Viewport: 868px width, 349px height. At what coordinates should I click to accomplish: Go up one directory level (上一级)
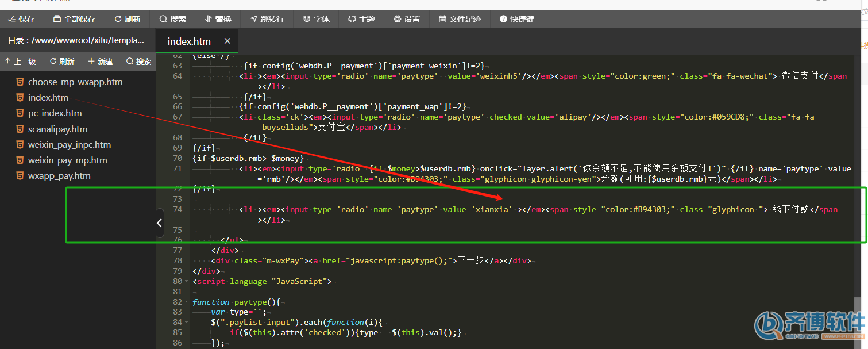pos(20,62)
